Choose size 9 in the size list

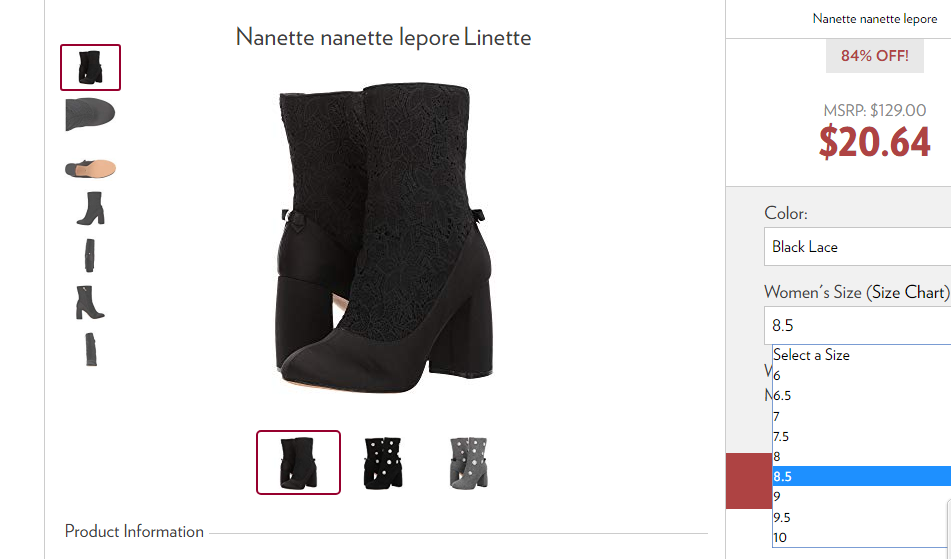point(862,497)
